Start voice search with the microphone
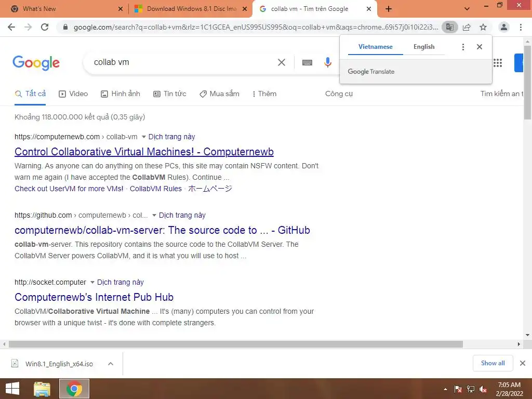 click(327, 62)
